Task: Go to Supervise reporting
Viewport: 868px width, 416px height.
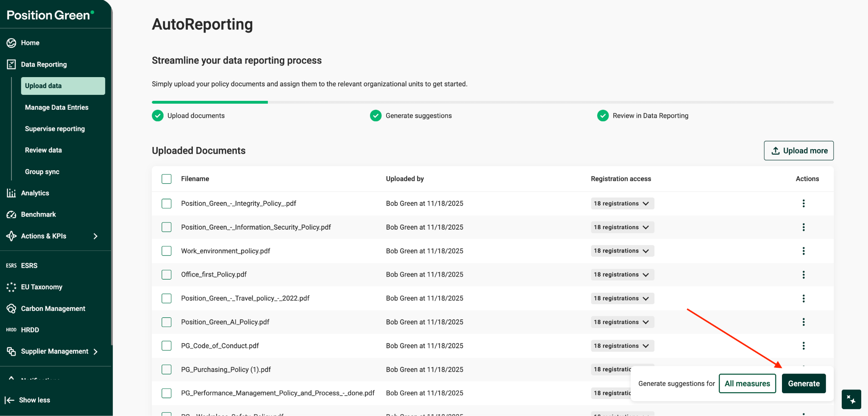Action: coord(55,129)
